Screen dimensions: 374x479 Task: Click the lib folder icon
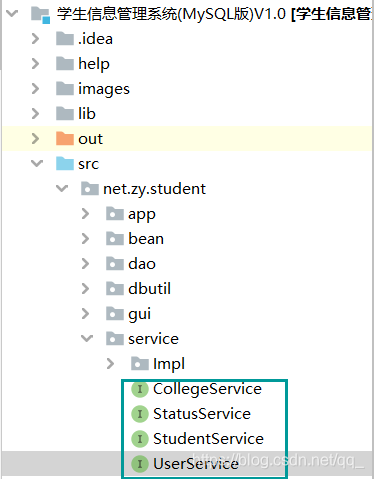tap(65, 113)
